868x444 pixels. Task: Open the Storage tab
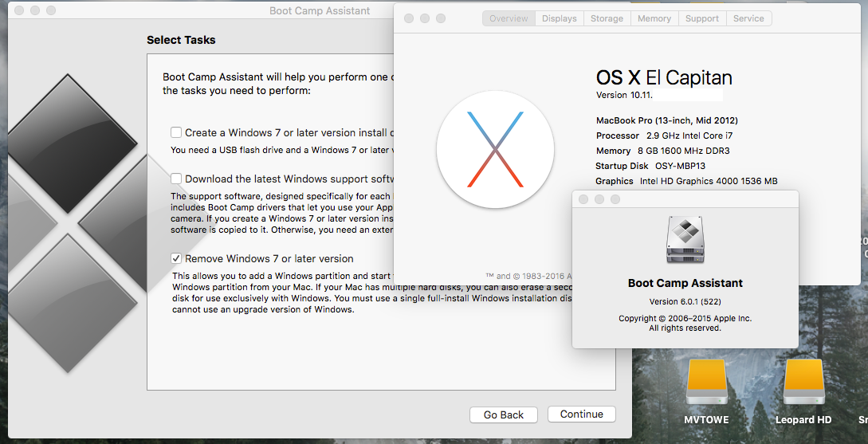[607, 18]
